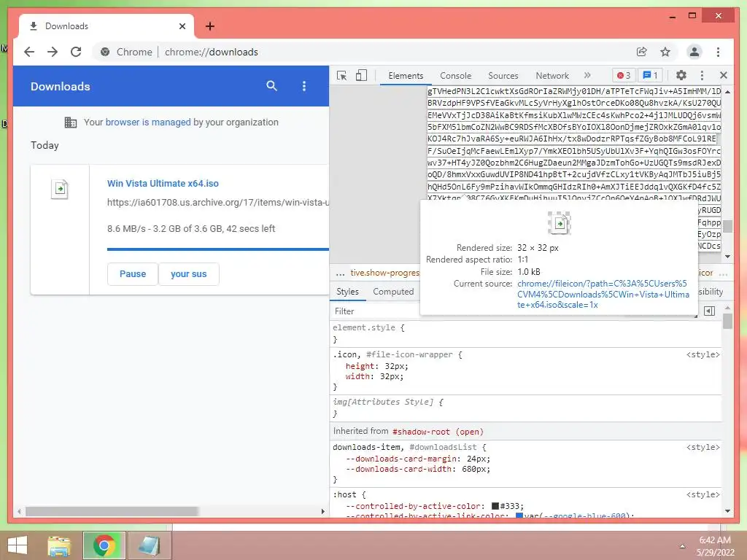747x560 pixels.
Task: Click the '#shadow-root (open)' inherited link
Action: click(438, 432)
